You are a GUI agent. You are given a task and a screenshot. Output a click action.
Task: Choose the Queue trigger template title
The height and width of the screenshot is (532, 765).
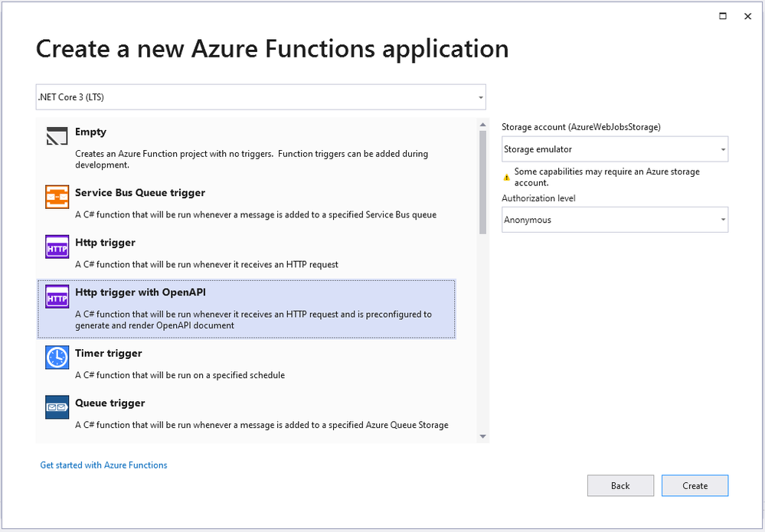110,403
